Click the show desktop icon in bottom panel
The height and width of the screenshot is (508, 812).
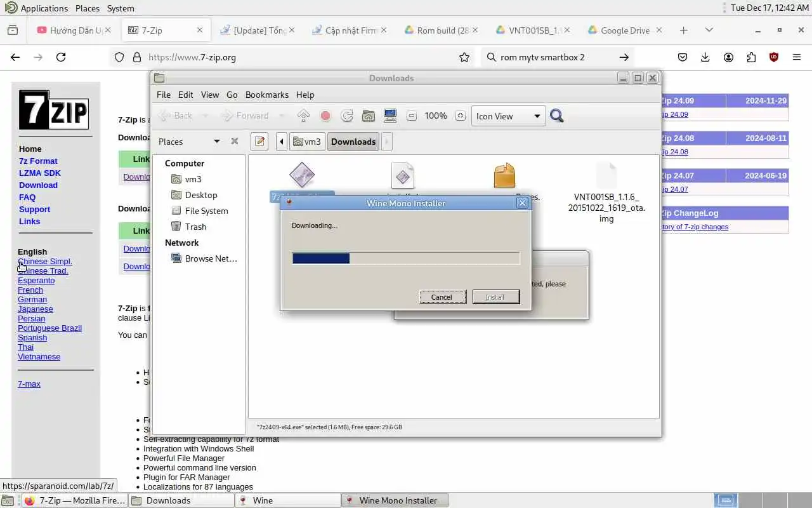click(7, 500)
